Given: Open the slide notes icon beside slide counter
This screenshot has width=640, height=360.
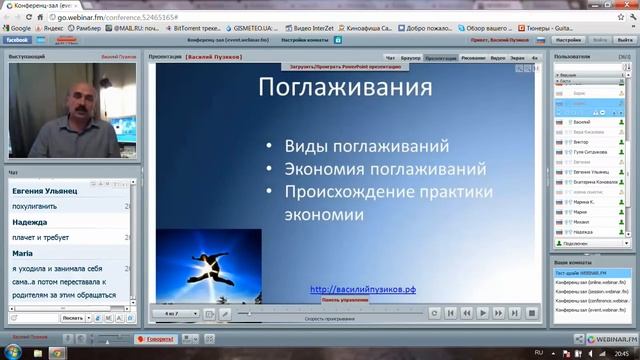Looking at the screenshot, I should point(209,314).
